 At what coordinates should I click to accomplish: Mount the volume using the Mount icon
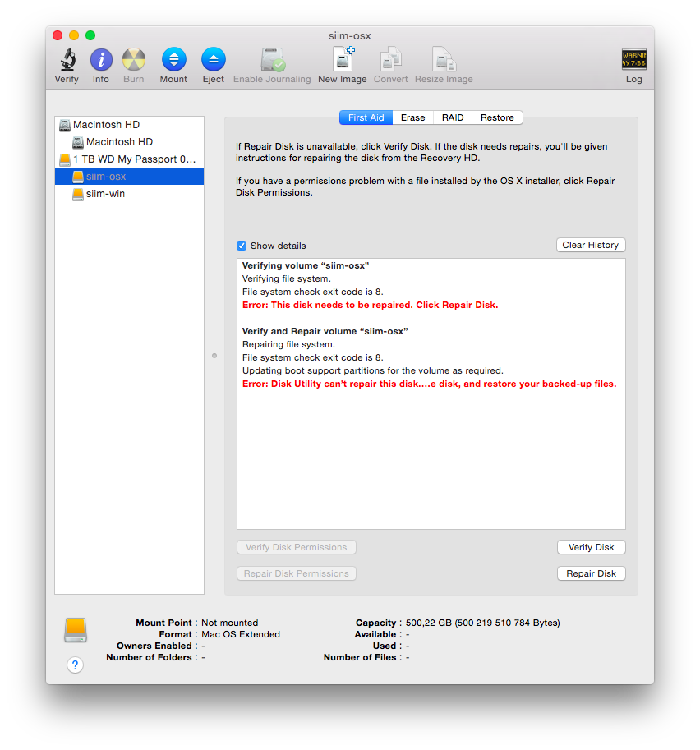[x=173, y=60]
